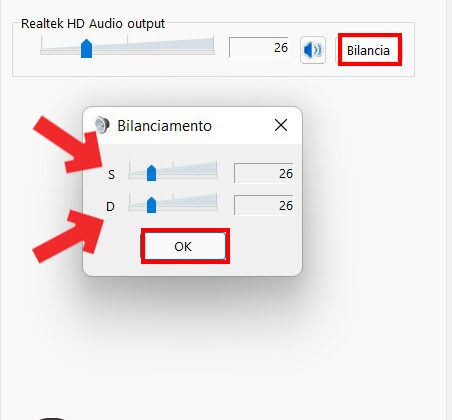The image size is (452, 420).
Task: Click S slider track left of thumb
Action: click(137, 175)
